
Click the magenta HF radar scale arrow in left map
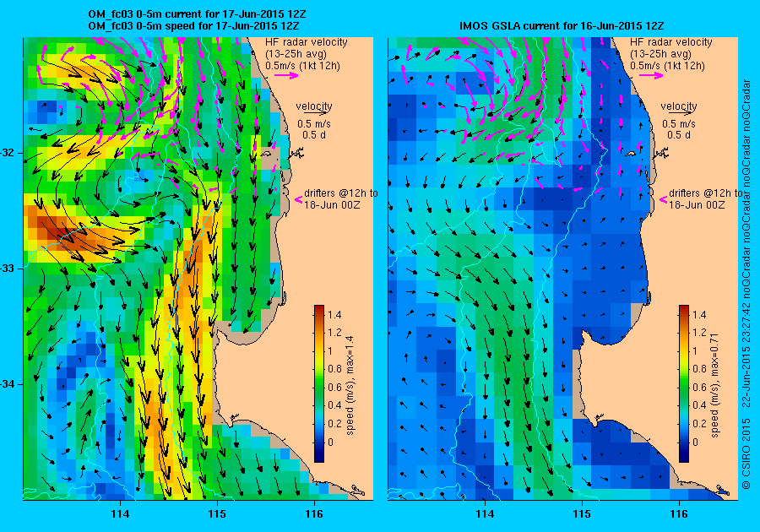(286, 75)
